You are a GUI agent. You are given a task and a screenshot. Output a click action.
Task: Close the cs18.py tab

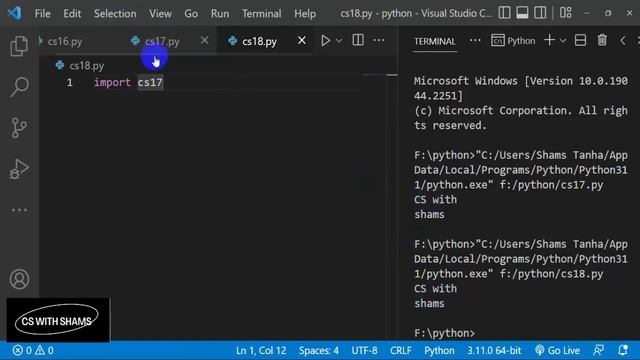pyautogui.click(x=302, y=40)
